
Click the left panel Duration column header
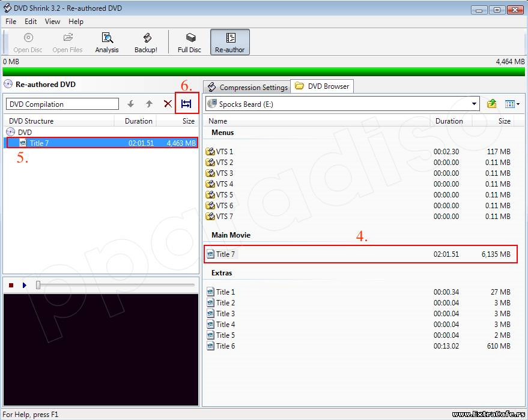click(x=136, y=121)
